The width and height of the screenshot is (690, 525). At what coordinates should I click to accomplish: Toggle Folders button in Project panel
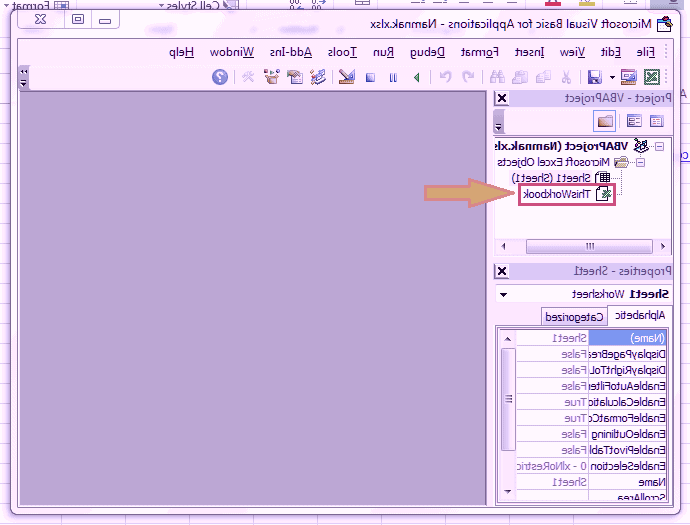point(605,121)
